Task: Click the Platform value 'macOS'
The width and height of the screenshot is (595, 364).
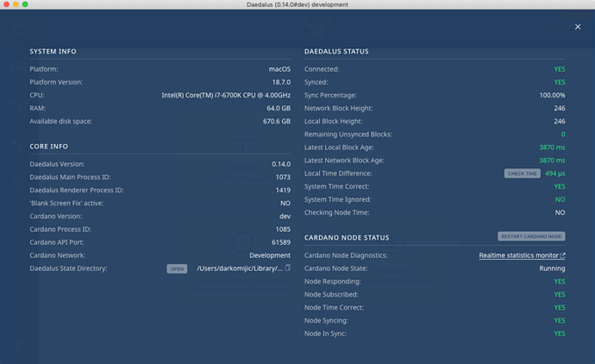Action: click(x=279, y=69)
